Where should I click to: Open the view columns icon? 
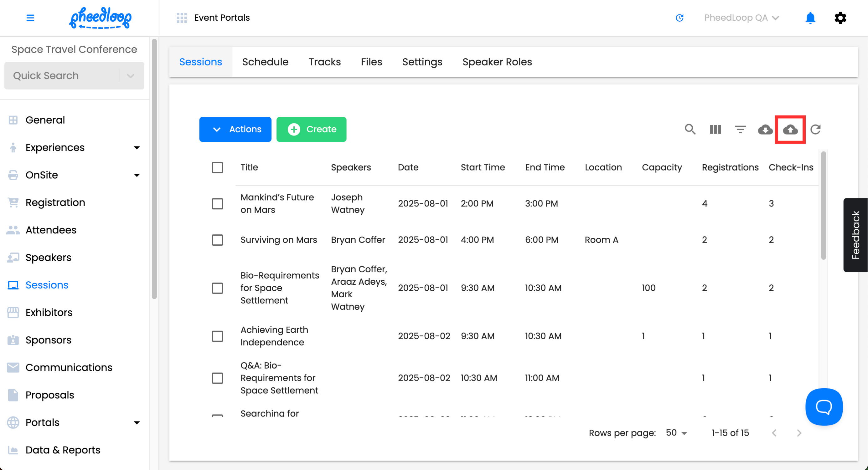715,129
